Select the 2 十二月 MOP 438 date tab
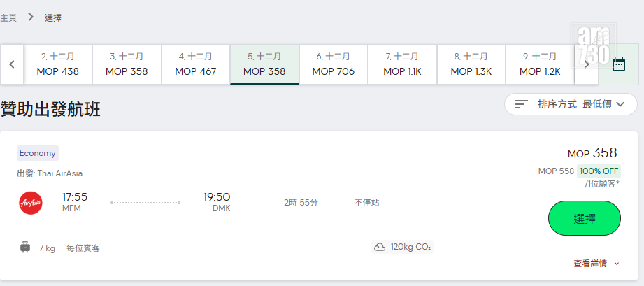The image size is (644, 286). click(58, 64)
